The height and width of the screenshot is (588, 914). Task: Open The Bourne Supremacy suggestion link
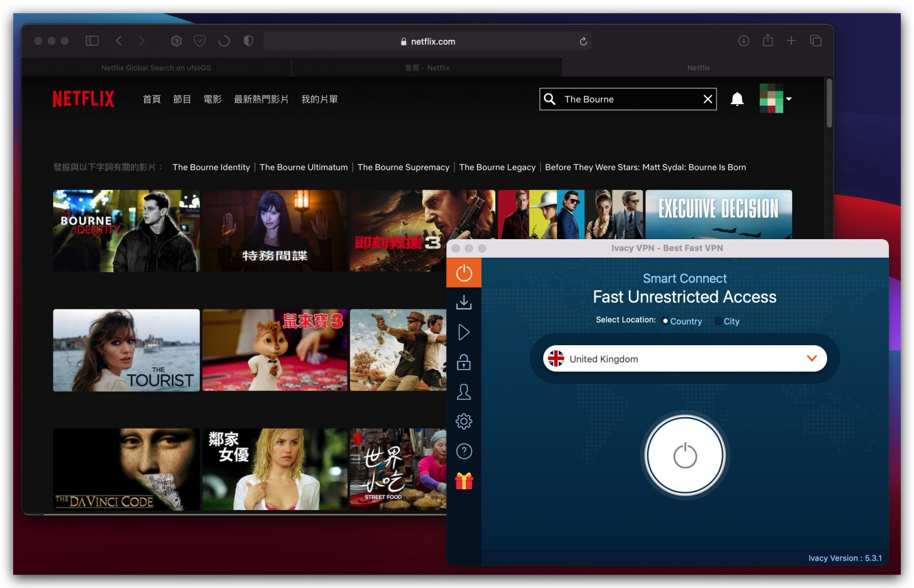point(403,167)
